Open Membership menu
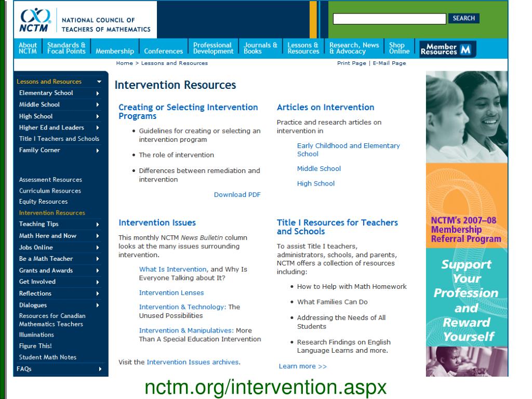This screenshot has width=532, height=399. 115,51
